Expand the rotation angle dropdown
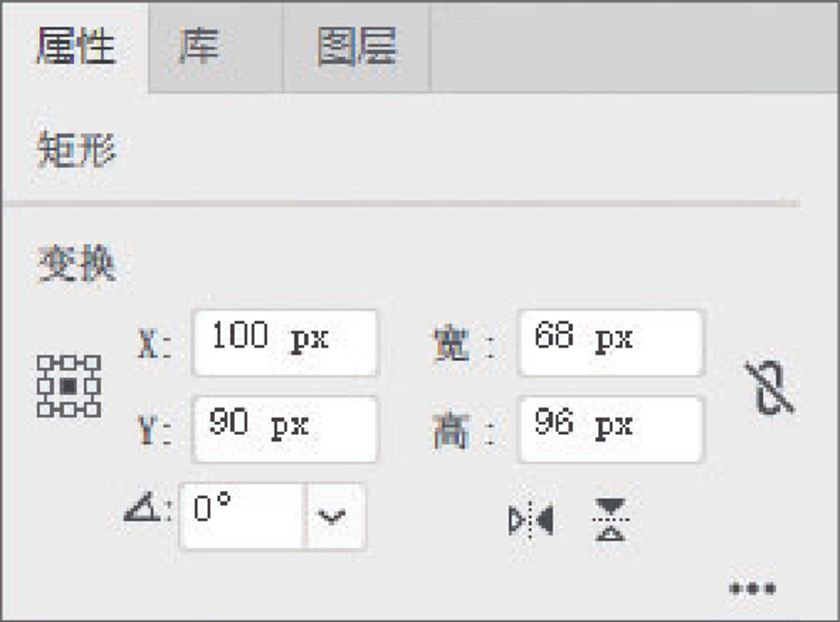The width and height of the screenshot is (840, 622). click(331, 517)
